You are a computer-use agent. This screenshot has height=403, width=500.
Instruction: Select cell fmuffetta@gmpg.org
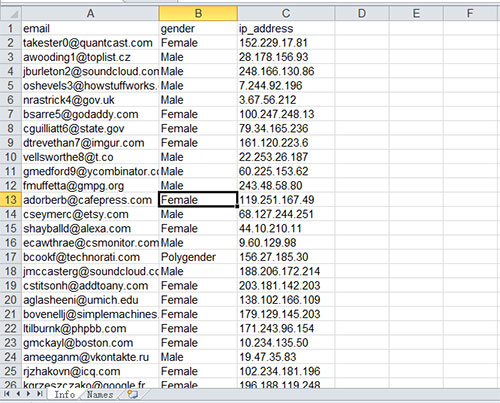(90, 185)
